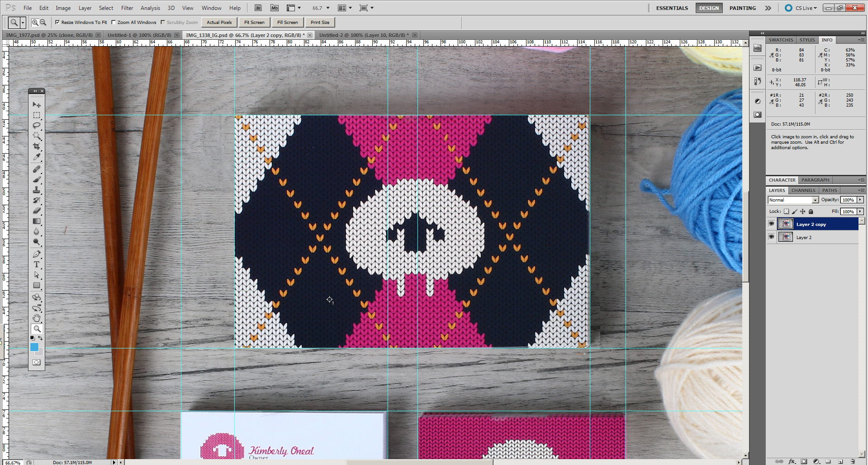This screenshot has height=465, width=868.
Task: Select the Crop tool
Action: 37,146
